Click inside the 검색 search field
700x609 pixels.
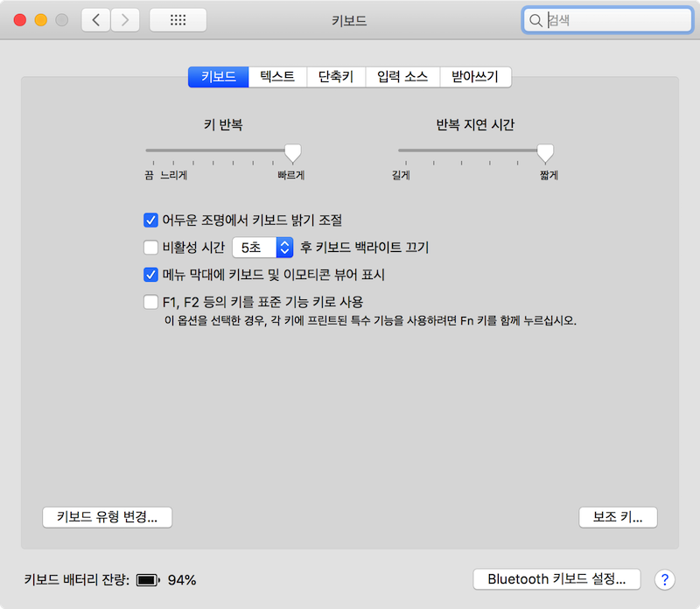pos(612,20)
